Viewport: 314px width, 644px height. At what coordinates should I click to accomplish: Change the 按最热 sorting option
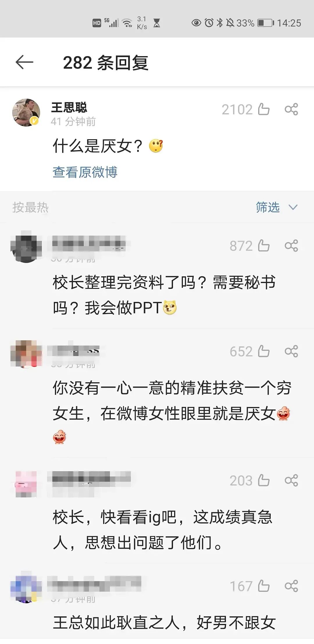click(30, 207)
